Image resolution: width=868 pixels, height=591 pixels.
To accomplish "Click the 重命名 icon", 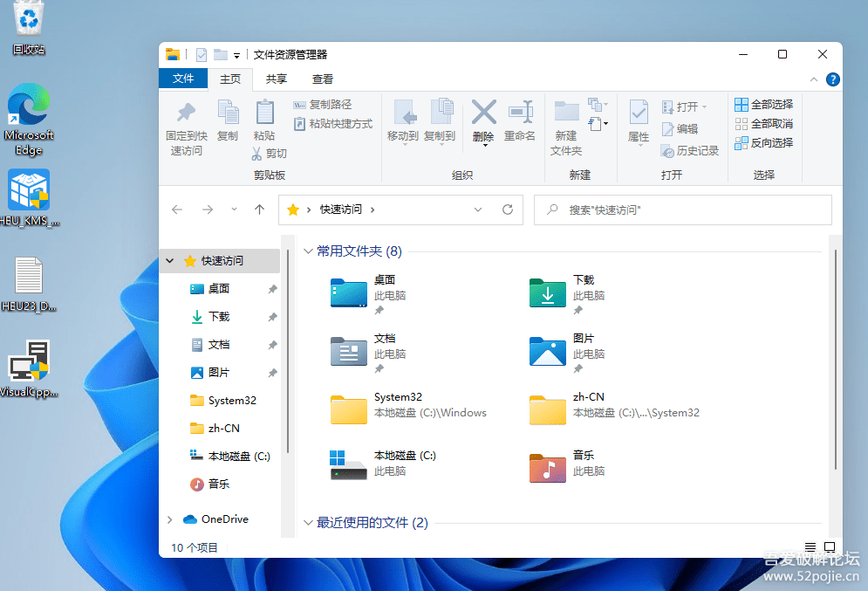I will coord(520,113).
